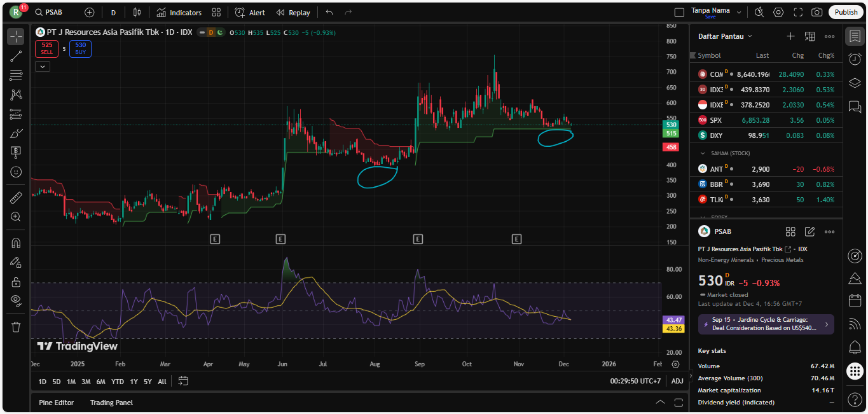The image size is (868, 414).
Task: Open the timezone 00:29:50 UTC+7 menu
Action: [x=635, y=382]
